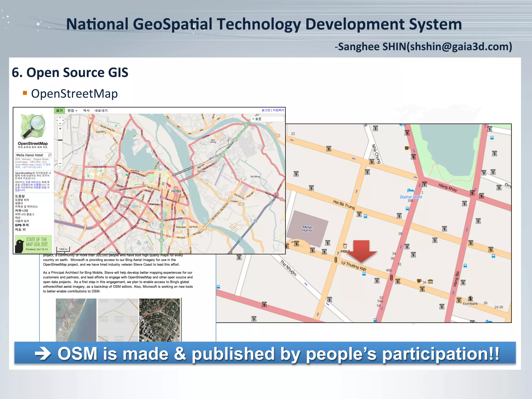
Task: Click the search magnifier in the search box
Action: [50, 155]
